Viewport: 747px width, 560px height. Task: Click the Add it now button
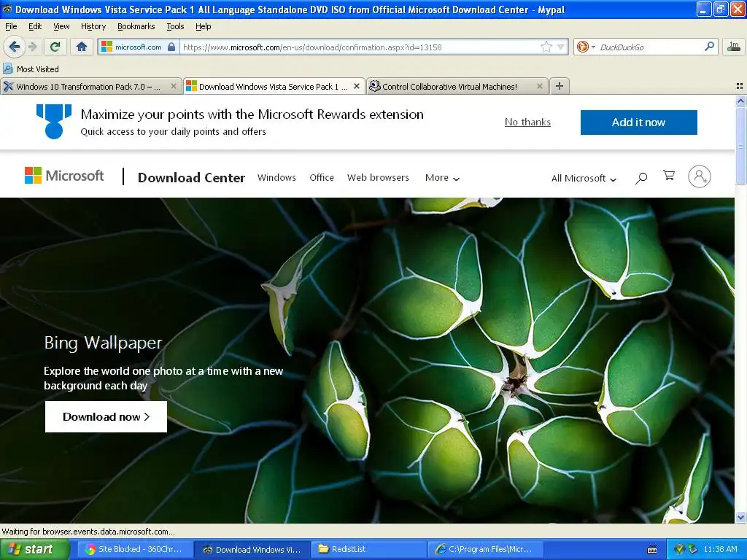(x=638, y=122)
